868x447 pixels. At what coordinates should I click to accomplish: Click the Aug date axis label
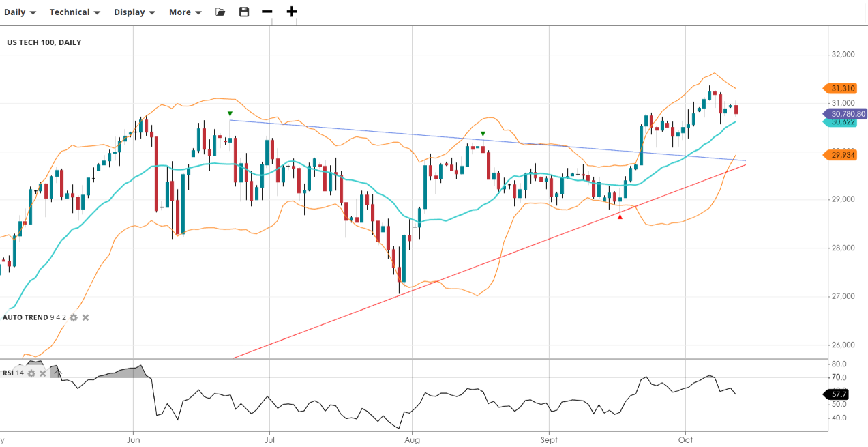pos(412,440)
